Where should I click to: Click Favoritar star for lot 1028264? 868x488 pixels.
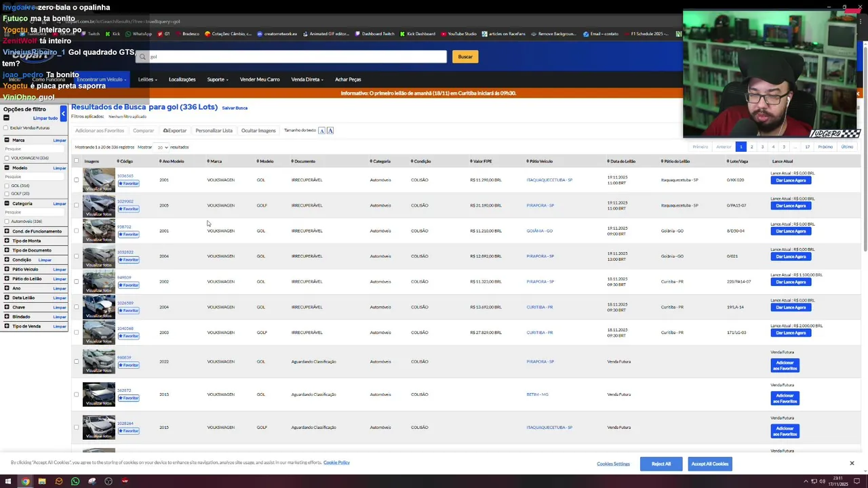[x=129, y=431]
